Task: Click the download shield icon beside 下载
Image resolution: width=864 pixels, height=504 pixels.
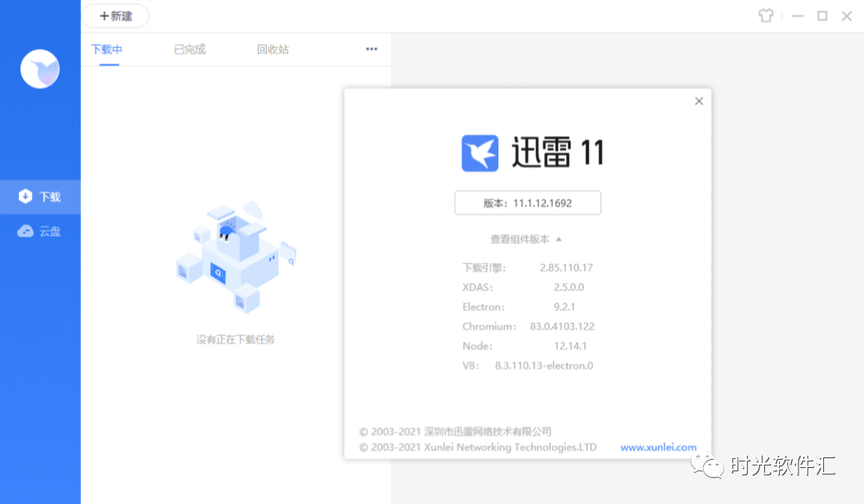Action: pyautogui.click(x=25, y=196)
